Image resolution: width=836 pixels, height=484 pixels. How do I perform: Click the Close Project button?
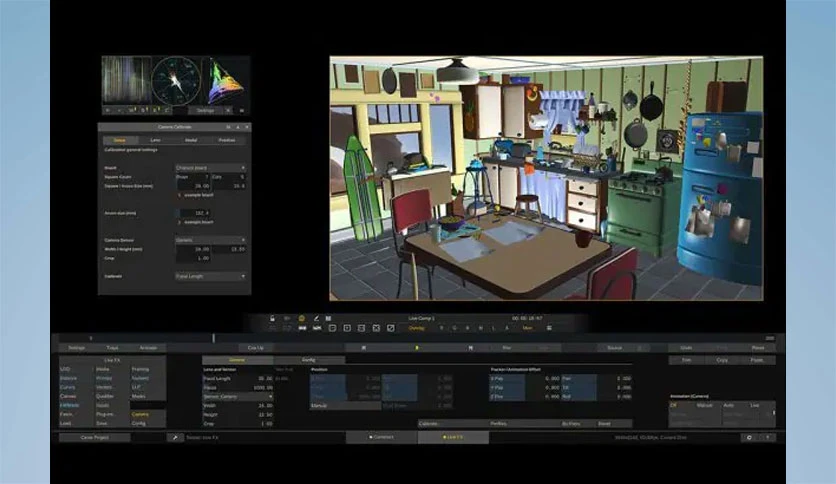94,438
